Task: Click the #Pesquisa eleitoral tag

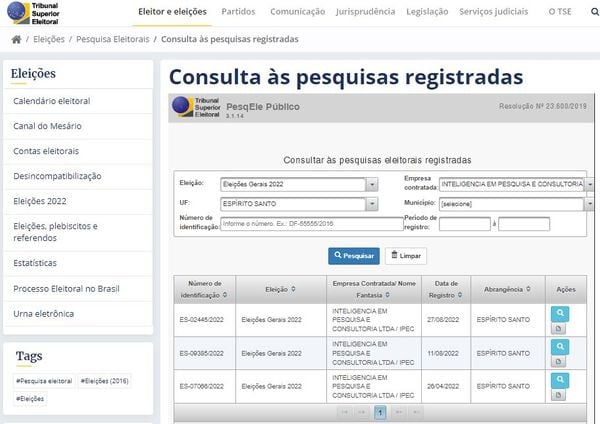Action: (x=44, y=381)
